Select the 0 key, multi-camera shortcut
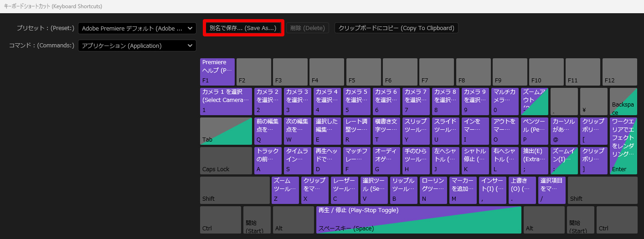Viewport: 644px width, 239px height. coord(505,101)
